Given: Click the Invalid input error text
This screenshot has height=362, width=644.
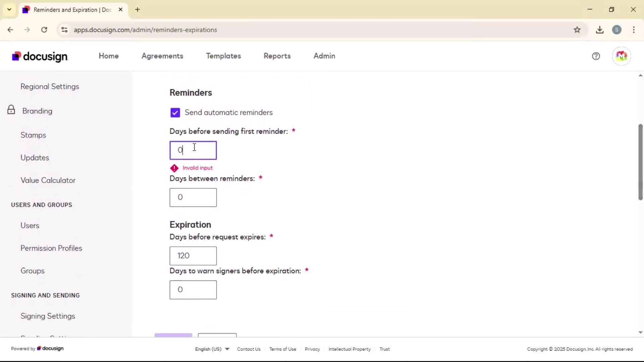Looking at the screenshot, I should pyautogui.click(x=198, y=168).
